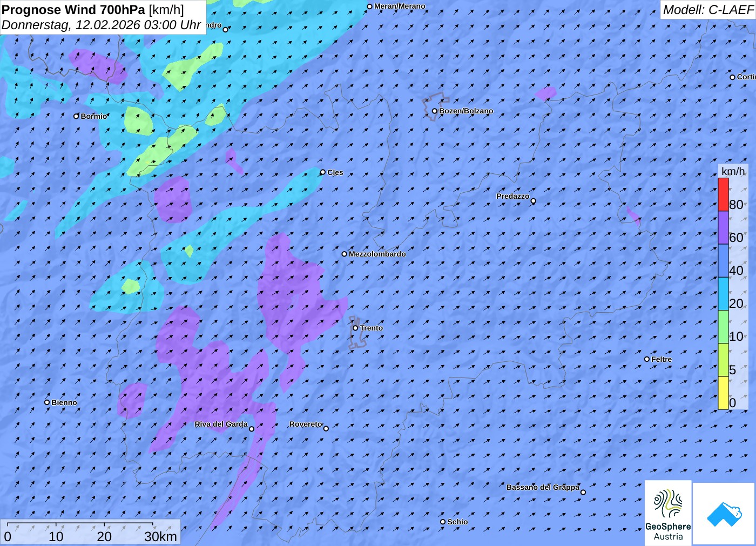The image size is (756, 546).
Task: Click the lime 5 km/h legend swatch
Action: [723, 360]
